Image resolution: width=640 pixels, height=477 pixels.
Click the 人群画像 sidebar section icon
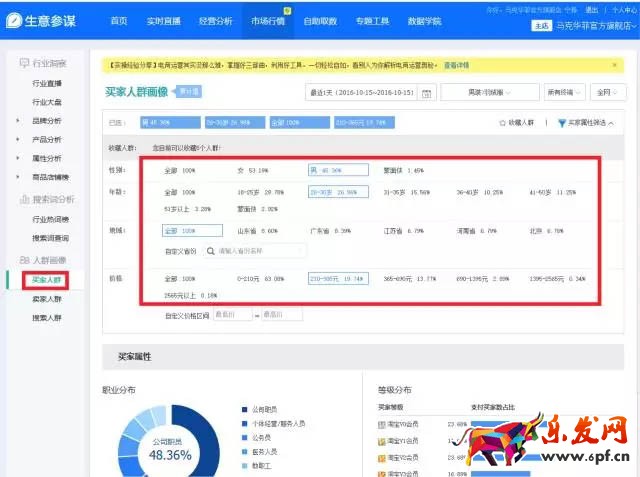point(24,260)
